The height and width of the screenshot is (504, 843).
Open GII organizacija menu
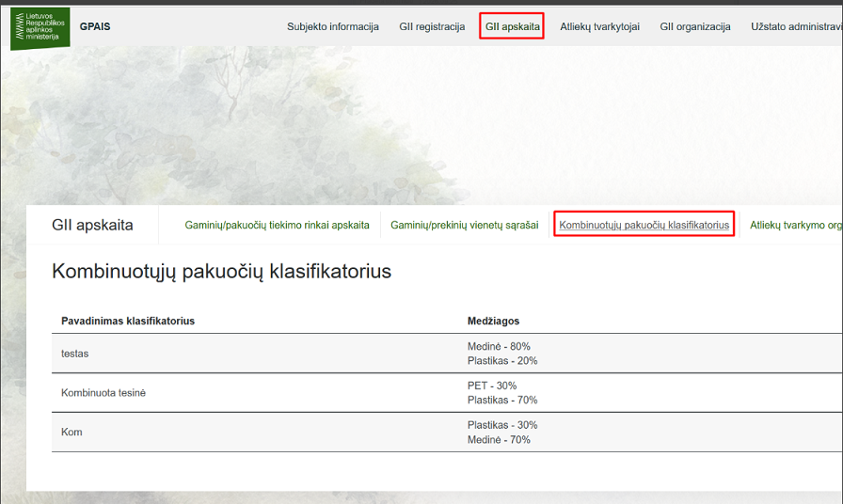click(694, 27)
